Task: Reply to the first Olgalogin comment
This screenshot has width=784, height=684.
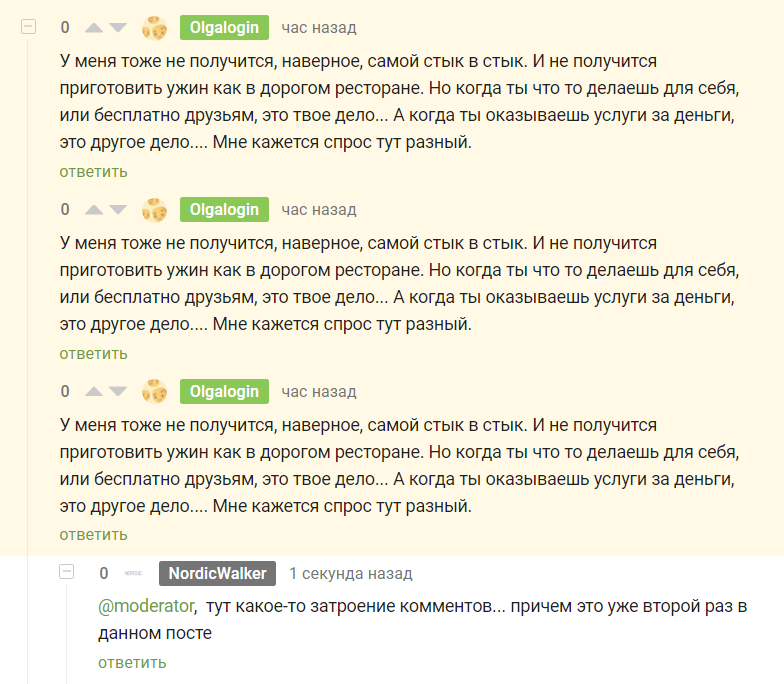Action: 93,171
